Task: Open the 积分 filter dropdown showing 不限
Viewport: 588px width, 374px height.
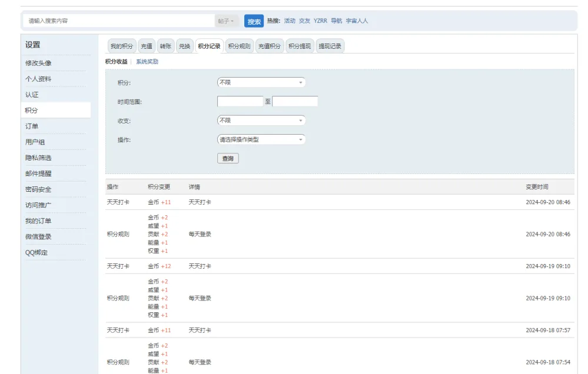Action: (x=261, y=82)
